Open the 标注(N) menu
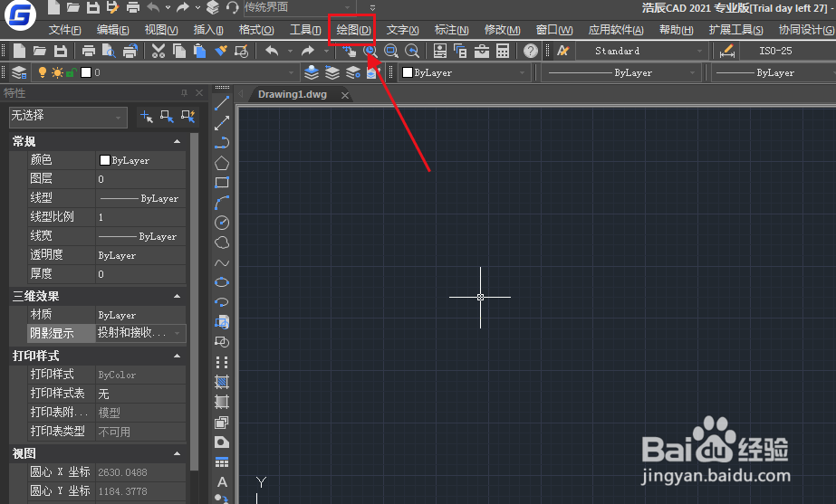Image resolution: width=836 pixels, height=504 pixels. click(x=452, y=30)
